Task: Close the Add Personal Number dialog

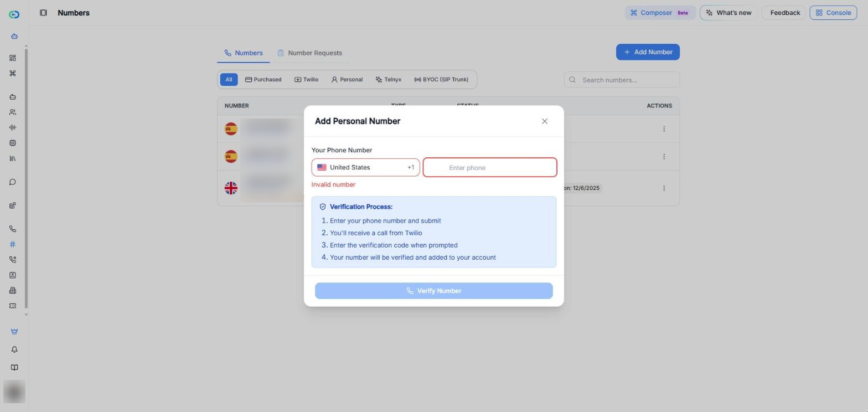Action: click(545, 121)
